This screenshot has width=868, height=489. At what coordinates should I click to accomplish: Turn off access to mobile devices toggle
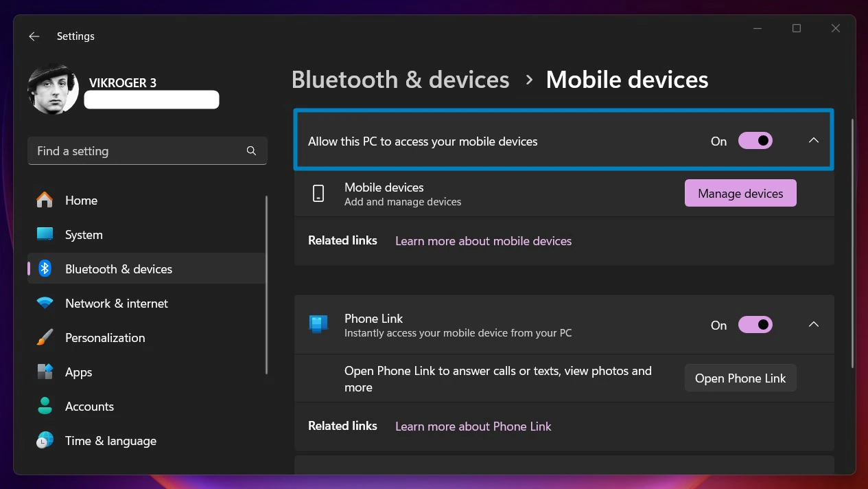[x=755, y=141]
